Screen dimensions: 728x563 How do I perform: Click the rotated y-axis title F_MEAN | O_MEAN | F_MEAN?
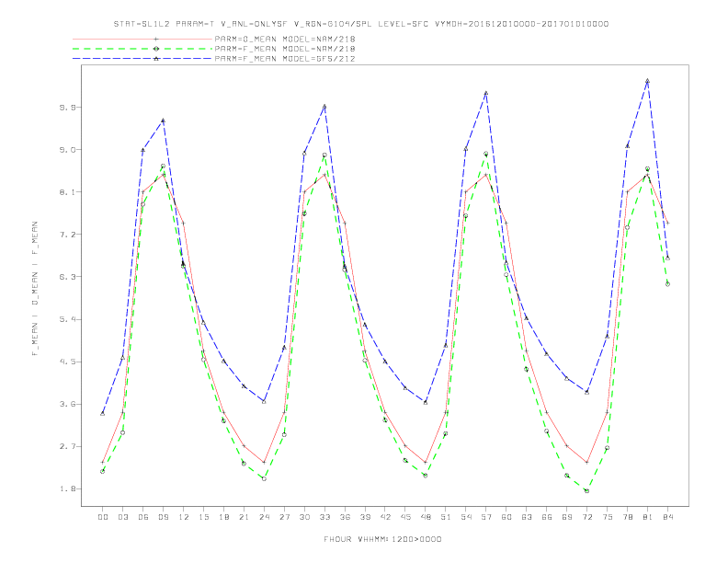coord(35,289)
